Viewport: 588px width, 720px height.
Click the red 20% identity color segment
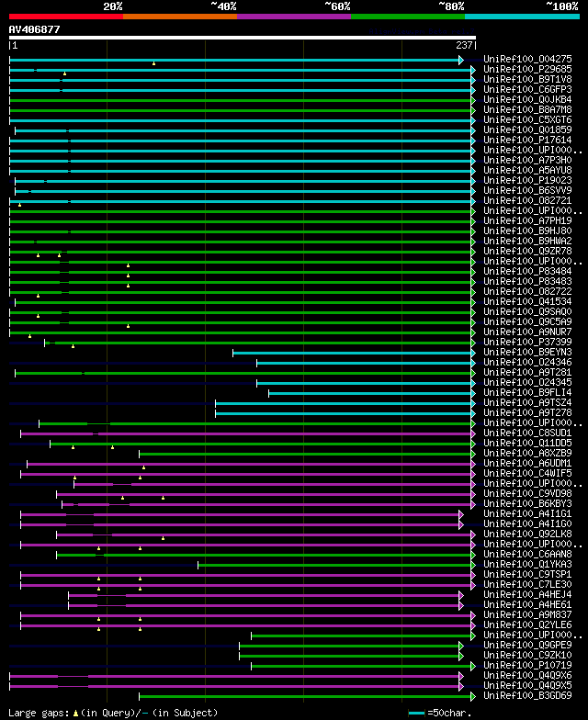coord(66,17)
